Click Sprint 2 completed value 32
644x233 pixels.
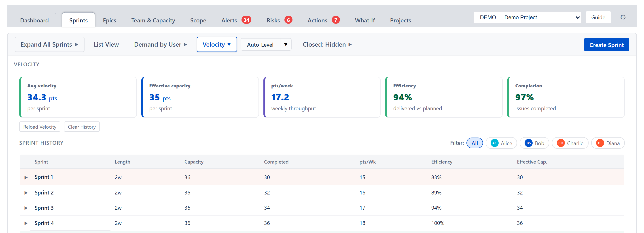(267, 193)
